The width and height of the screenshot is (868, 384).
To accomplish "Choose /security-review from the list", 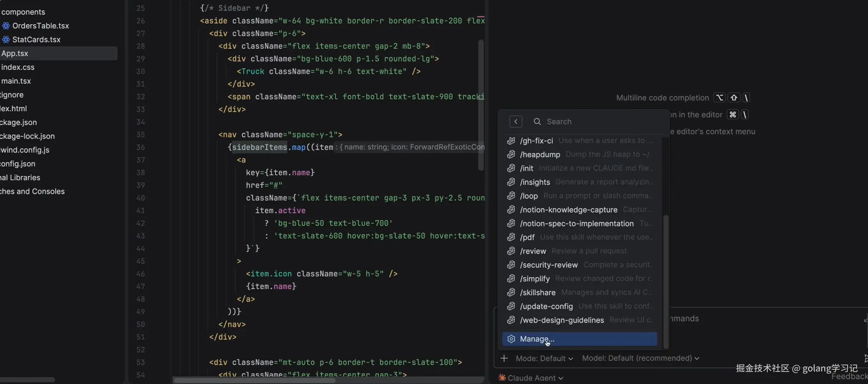I will tap(579, 265).
